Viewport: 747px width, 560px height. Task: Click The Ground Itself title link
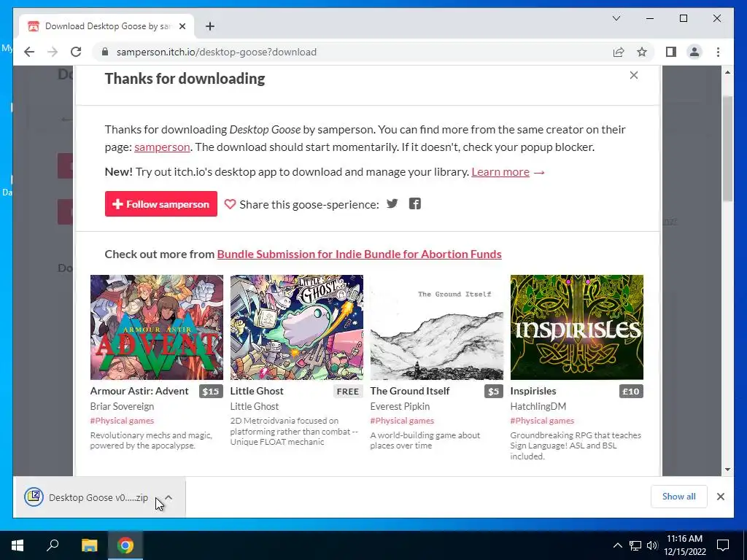pyautogui.click(x=410, y=391)
